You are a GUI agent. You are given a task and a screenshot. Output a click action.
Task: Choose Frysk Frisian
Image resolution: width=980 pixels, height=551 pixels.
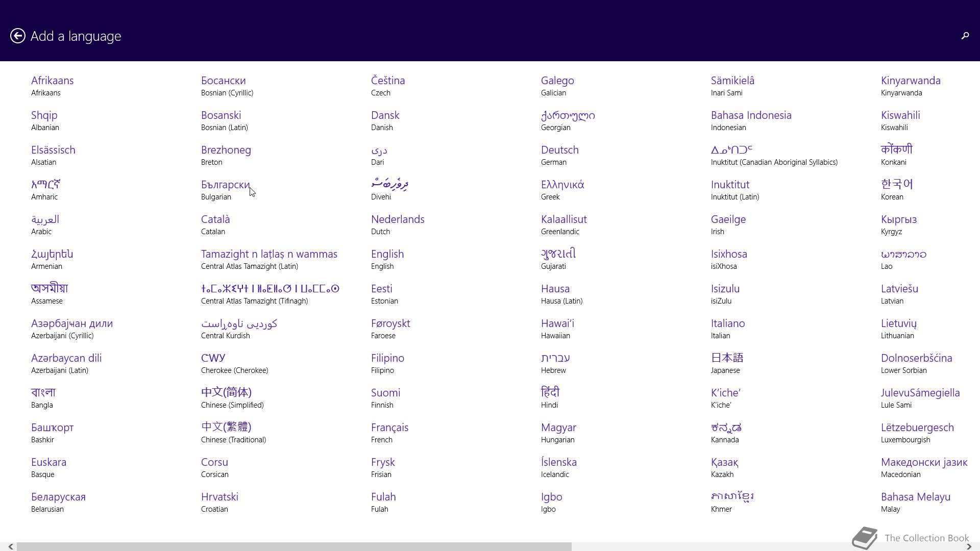pos(383,468)
